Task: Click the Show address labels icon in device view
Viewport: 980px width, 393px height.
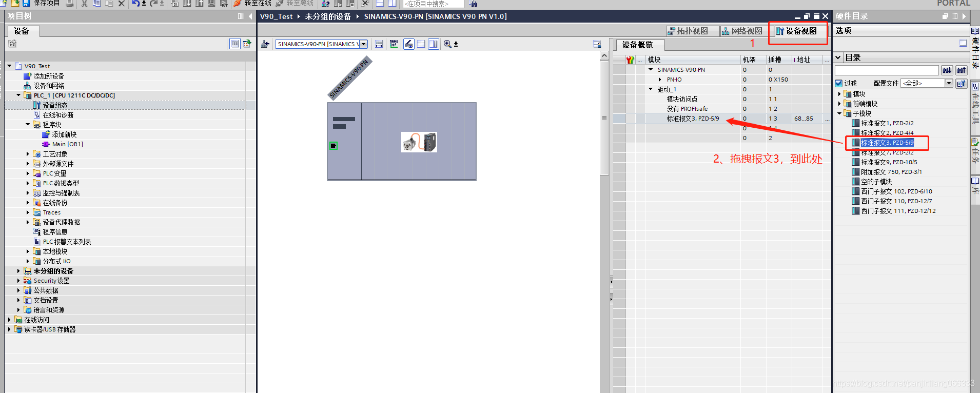Action: [379, 44]
